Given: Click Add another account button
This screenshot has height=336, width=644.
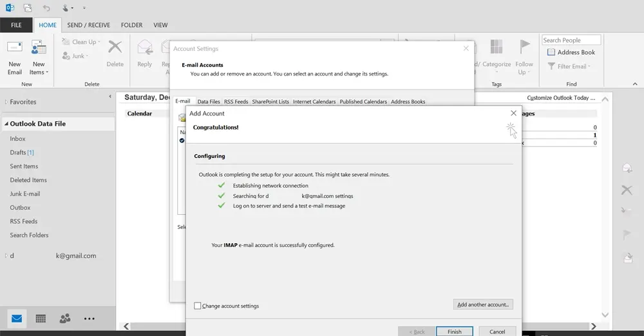Looking at the screenshot, I should coord(483,304).
